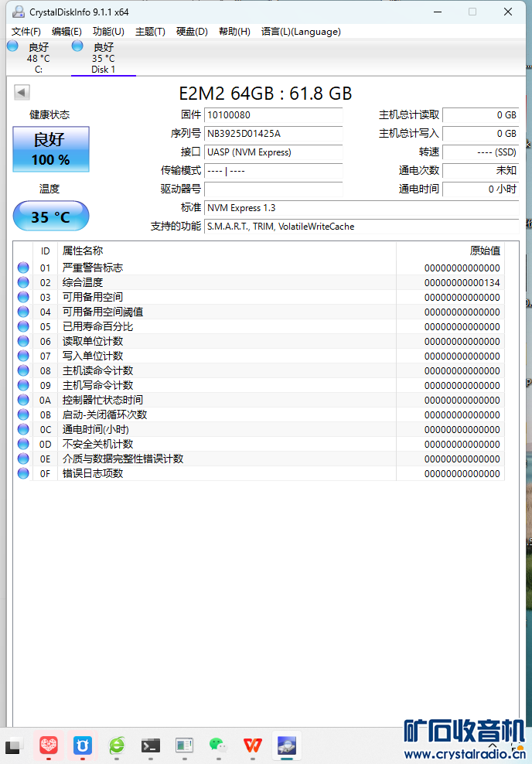Screen dimensions: 532x764
Task: Open the 帮助(H) menu
Action: pos(234,32)
